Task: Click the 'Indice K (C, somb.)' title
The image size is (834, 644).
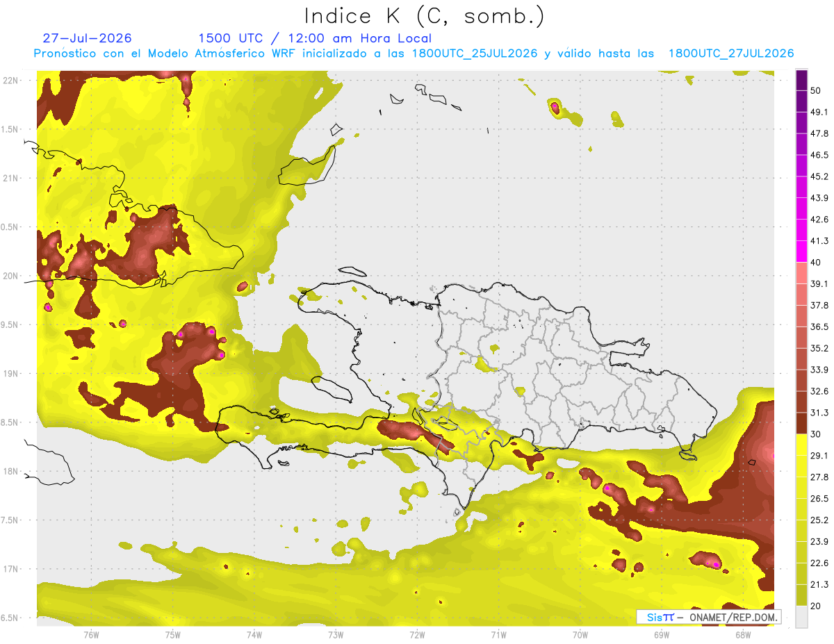Action: [x=424, y=16]
